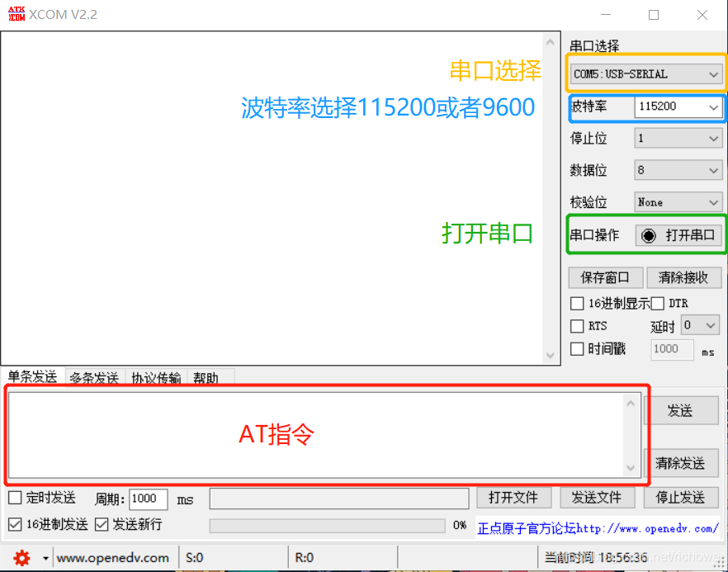This screenshot has height=572, width=728.
Task: Click receive area scrollbar down arrow
Action: (x=551, y=356)
